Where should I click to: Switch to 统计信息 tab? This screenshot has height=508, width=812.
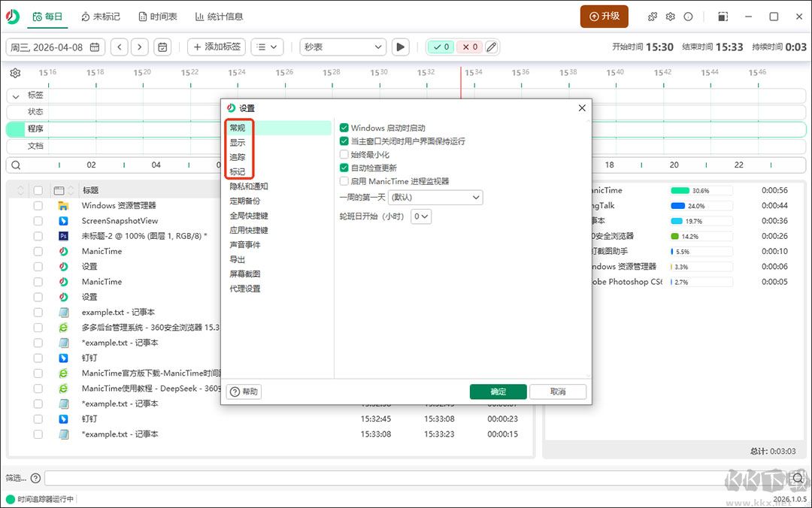coord(219,17)
